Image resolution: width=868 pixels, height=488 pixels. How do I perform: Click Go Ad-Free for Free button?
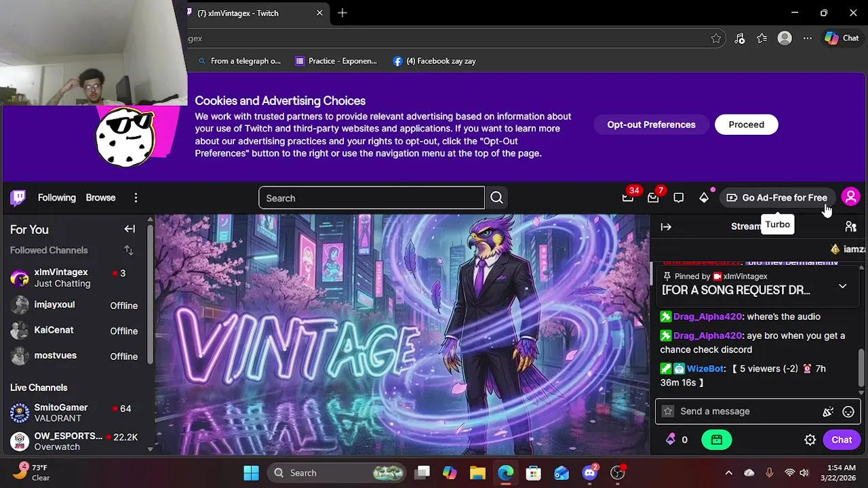pos(776,198)
